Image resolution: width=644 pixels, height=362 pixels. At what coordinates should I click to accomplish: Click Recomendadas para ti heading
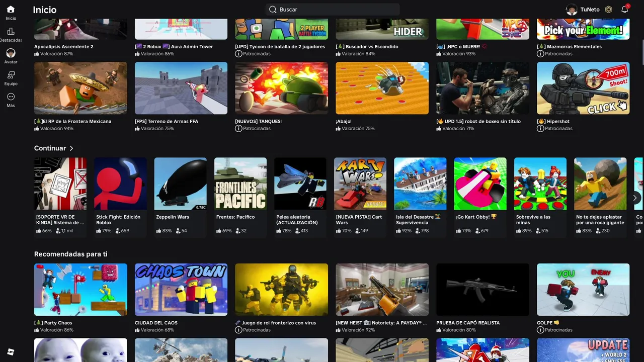coord(71,254)
